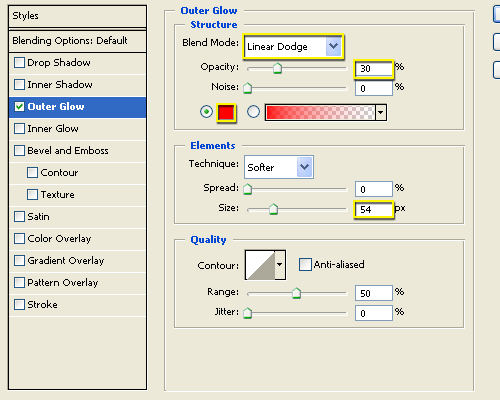Screen dimensions: 500x400
Task: Tick the Contour sub-option checkbox
Action: coord(32,173)
